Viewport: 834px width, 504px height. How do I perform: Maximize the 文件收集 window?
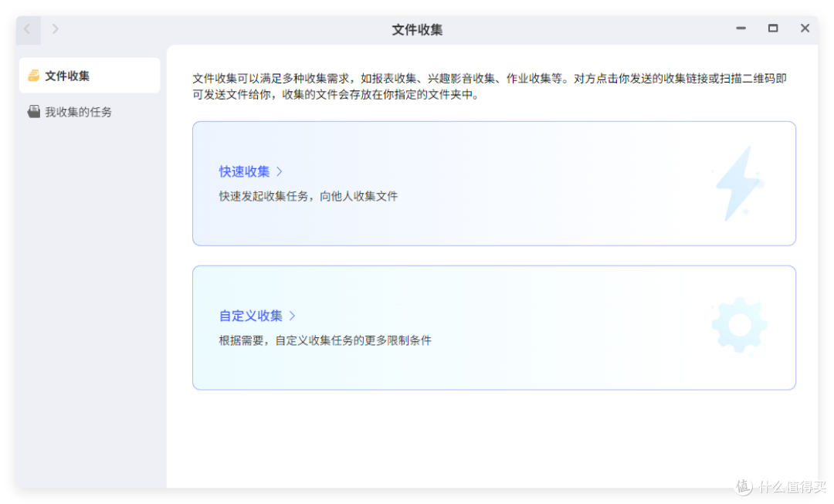773,29
